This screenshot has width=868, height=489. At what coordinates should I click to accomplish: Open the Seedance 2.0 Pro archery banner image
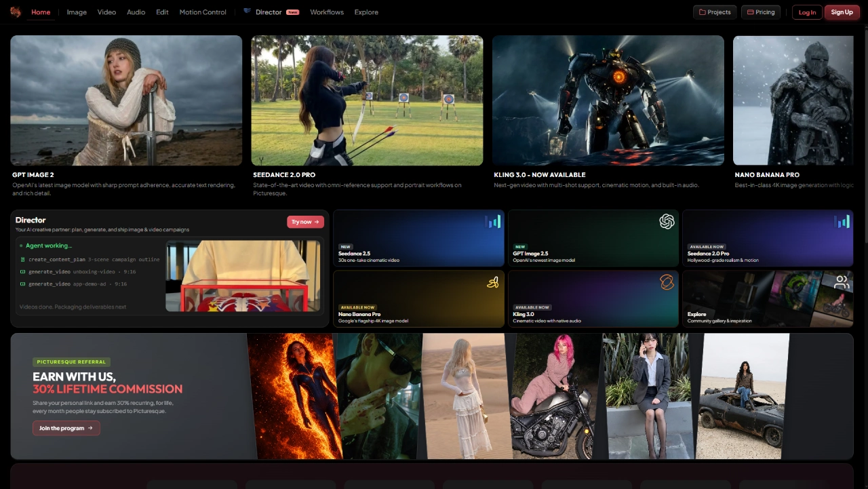pyautogui.click(x=367, y=100)
